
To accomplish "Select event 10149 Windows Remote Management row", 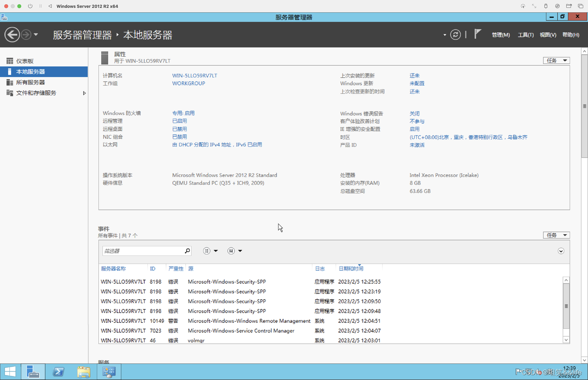I will click(331, 321).
